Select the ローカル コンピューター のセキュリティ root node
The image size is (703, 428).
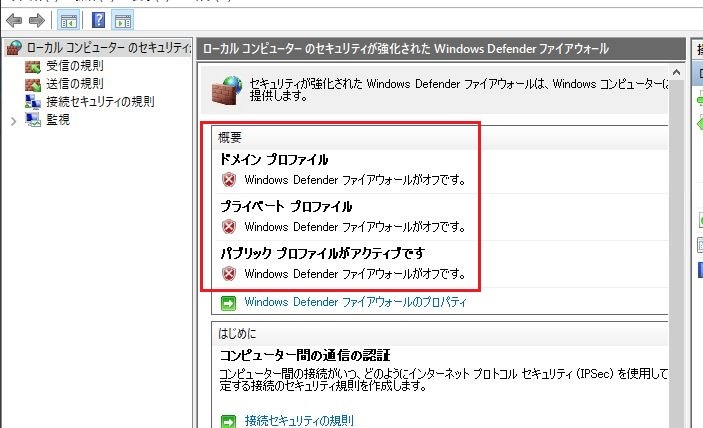[x=108, y=48]
